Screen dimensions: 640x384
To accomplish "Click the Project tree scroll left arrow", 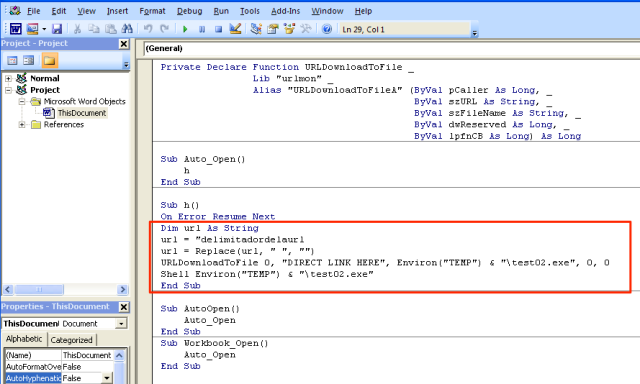I will (x=8, y=289).
